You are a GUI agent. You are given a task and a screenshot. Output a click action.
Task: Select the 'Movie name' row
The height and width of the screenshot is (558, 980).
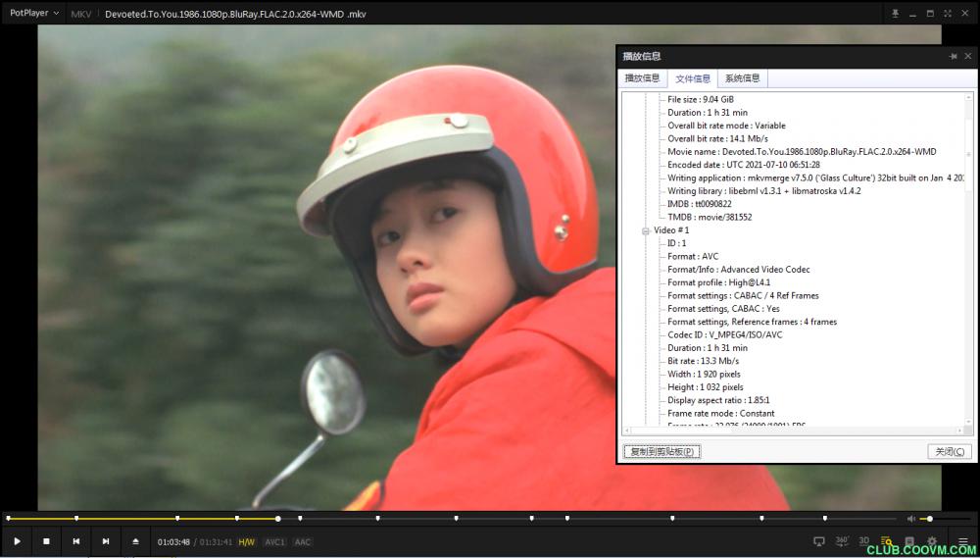pos(802,152)
